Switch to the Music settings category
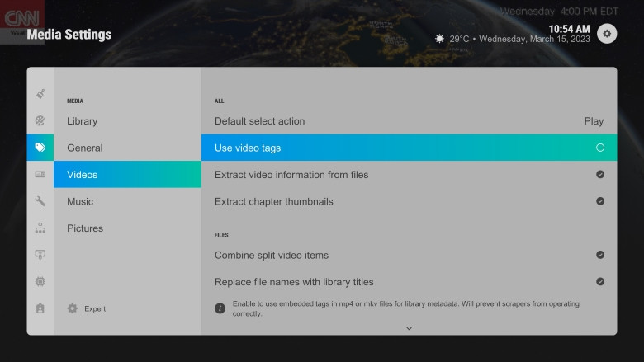The height and width of the screenshot is (362, 644). [x=80, y=201]
